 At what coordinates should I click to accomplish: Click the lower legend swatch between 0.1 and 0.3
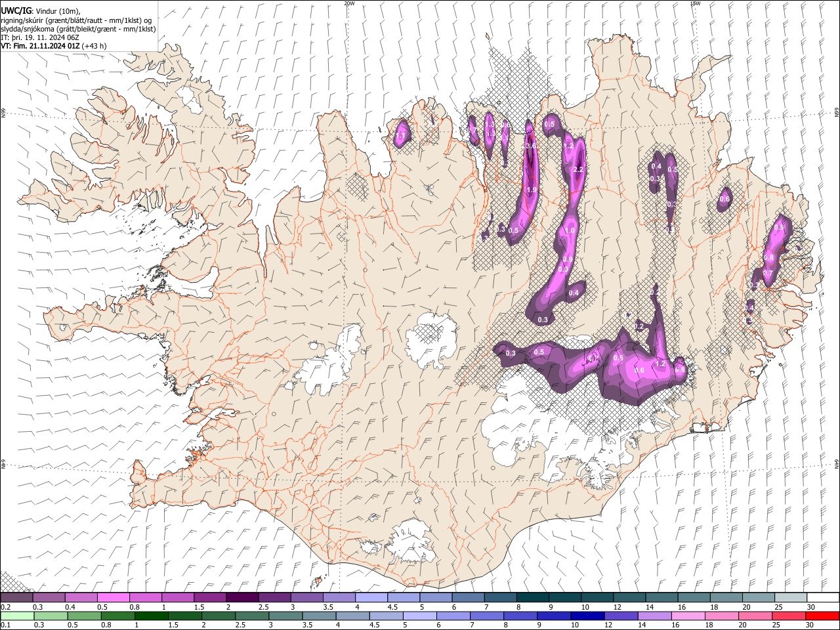[17, 616]
